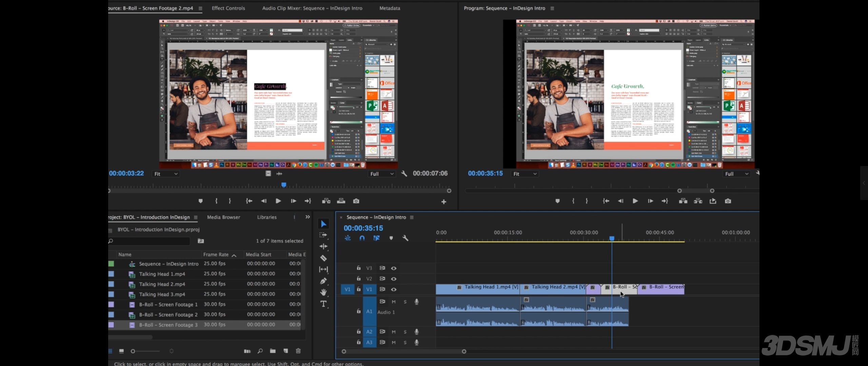This screenshot has height=366, width=868.
Task: Play the Source monitor clip
Action: [278, 201]
